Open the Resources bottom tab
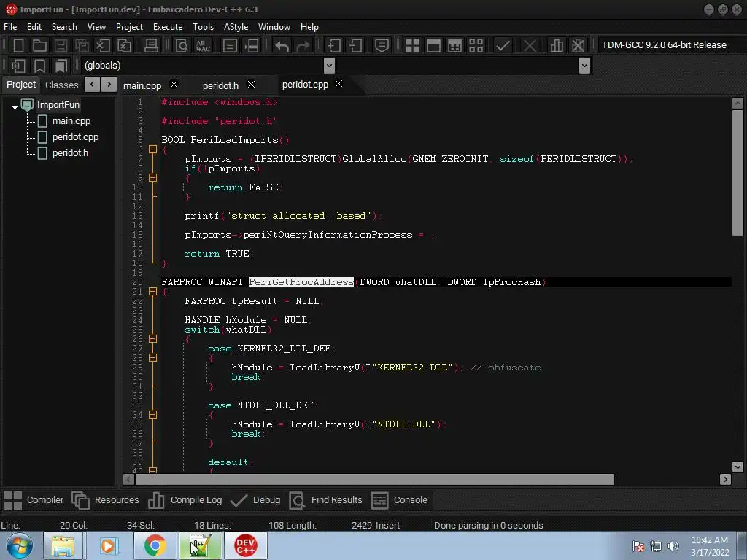The image size is (747, 560). coord(105,500)
